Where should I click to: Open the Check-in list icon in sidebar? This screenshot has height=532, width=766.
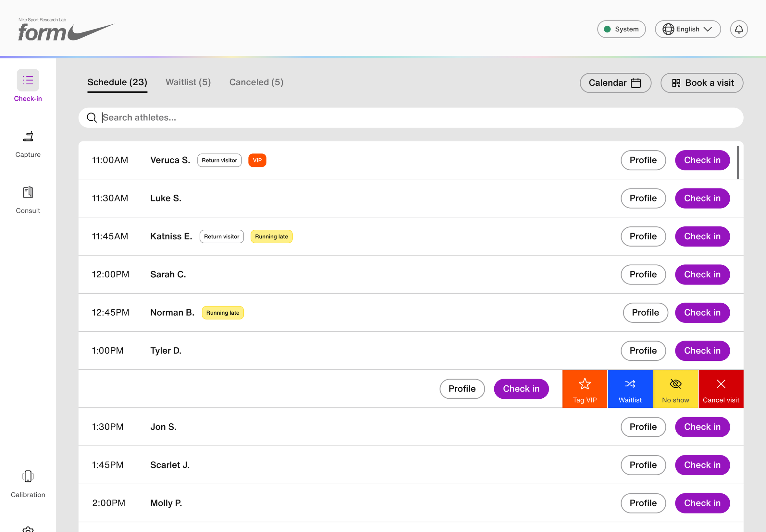click(x=28, y=80)
